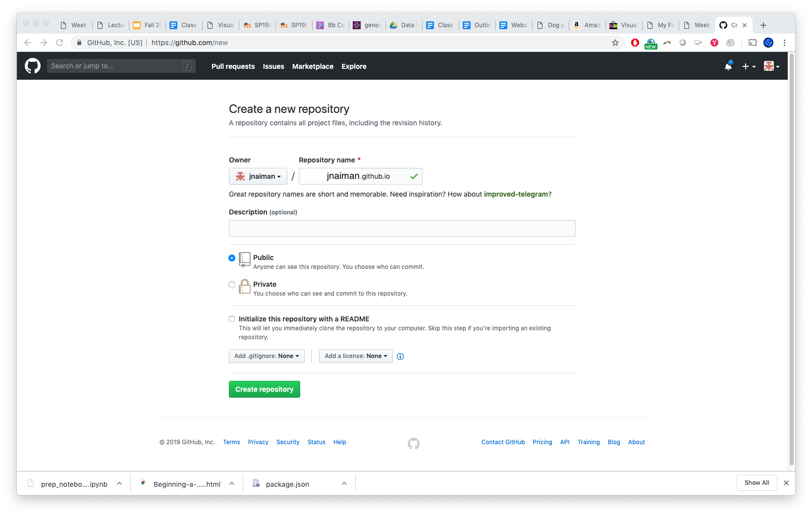Open Issues in the header

(273, 66)
